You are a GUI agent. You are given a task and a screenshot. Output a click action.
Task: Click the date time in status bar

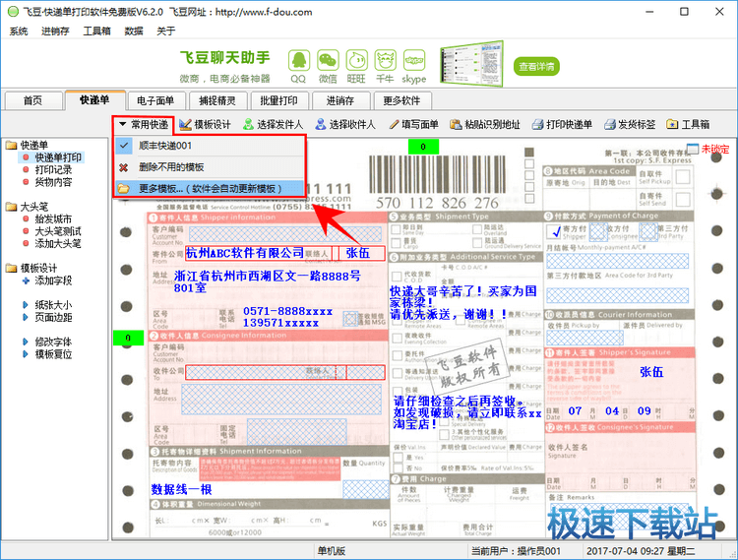point(641,551)
